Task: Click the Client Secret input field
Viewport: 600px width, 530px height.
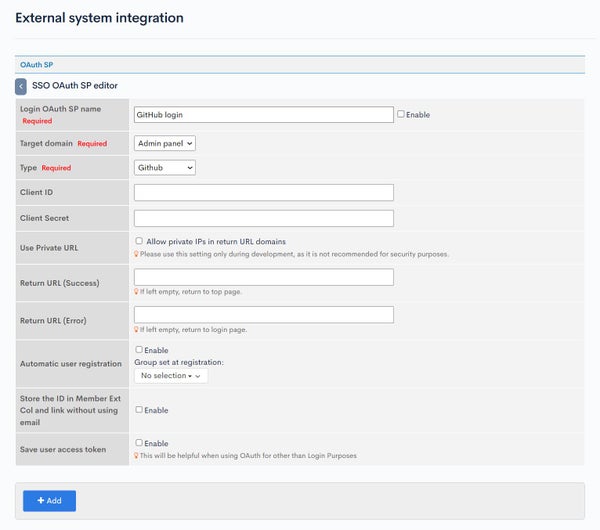Action: 264,218
